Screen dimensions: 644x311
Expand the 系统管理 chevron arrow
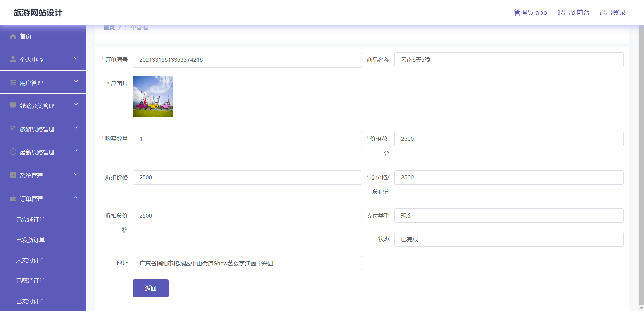click(x=76, y=174)
